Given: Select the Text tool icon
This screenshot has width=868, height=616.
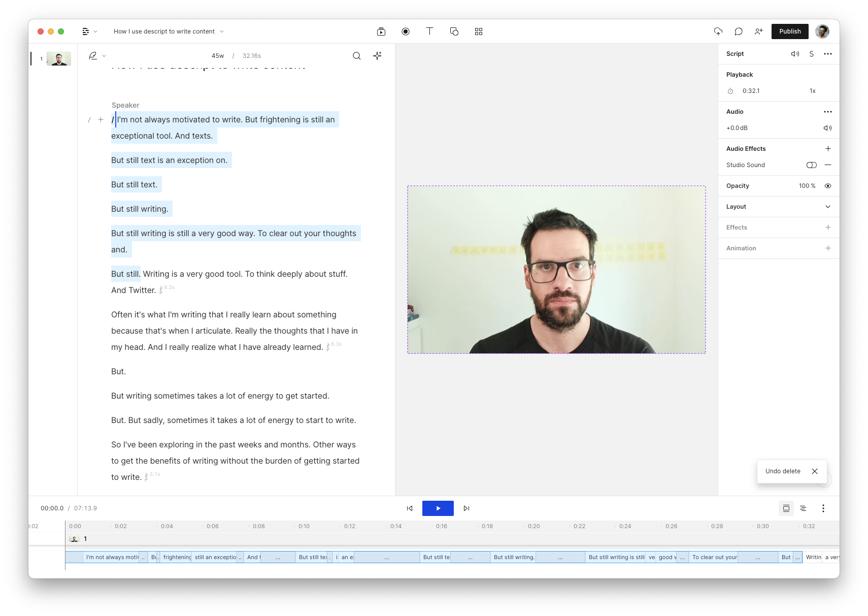Looking at the screenshot, I should (x=429, y=31).
